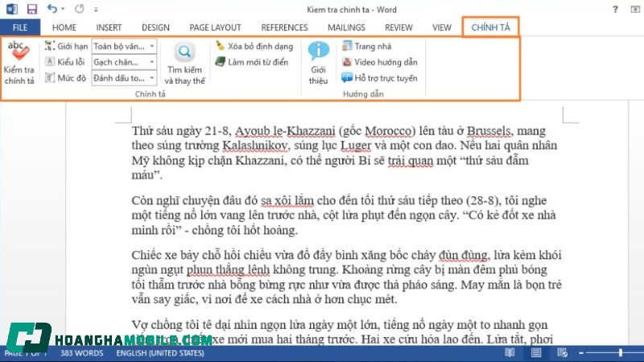Click Ribbon Display Options icon
Image resolution: width=644 pixels, height=362 pixels.
tap(635, 9)
